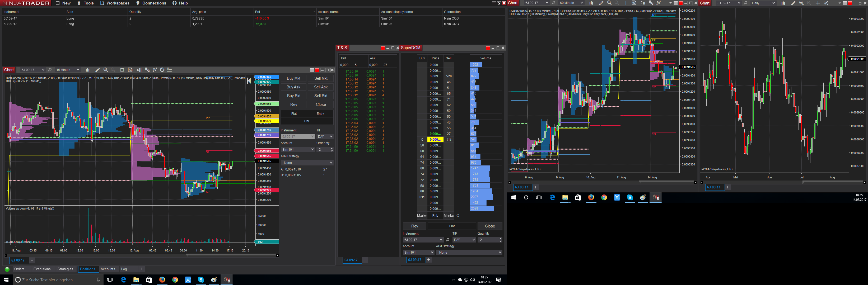This screenshot has height=285, width=868.
Task: Open bar type selector in 60 Minute chart
Action: pyautogui.click(x=591, y=3)
